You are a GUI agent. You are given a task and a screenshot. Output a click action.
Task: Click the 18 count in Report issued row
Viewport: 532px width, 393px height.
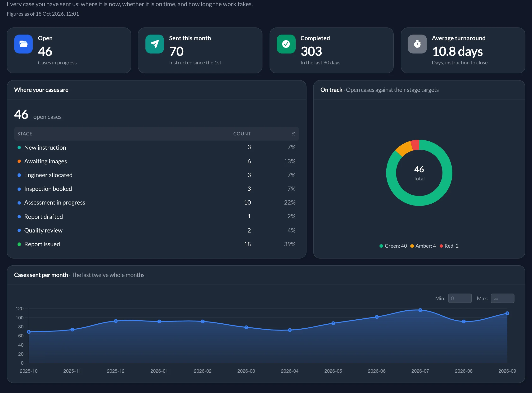coord(247,244)
